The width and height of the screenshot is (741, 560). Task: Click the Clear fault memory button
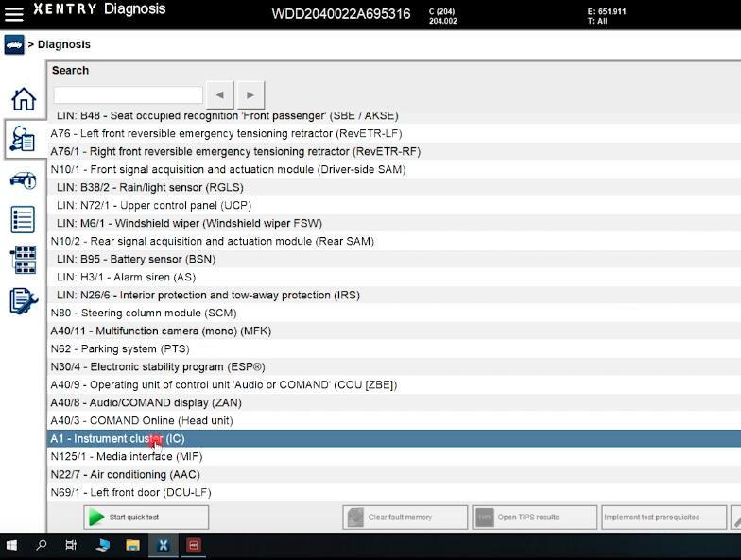(405, 518)
